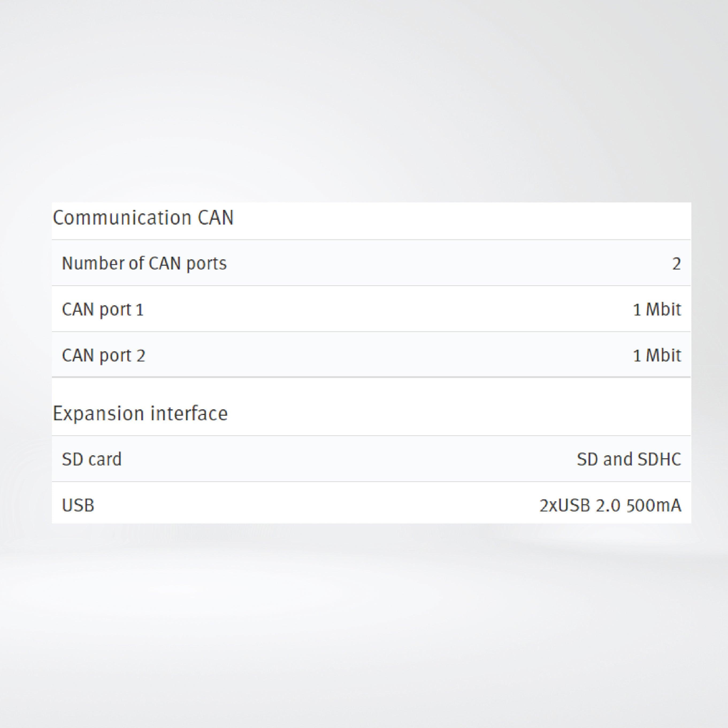Select the USB row label
728x728 pixels.
click(78, 505)
